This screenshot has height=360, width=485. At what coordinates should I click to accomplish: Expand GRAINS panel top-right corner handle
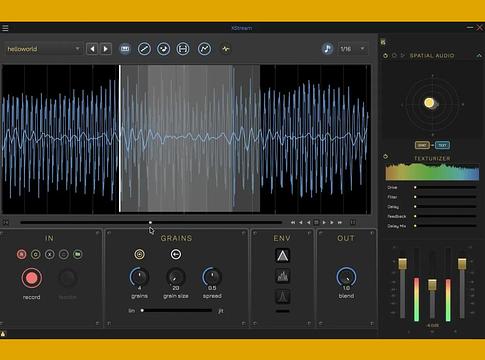click(244, 233)
